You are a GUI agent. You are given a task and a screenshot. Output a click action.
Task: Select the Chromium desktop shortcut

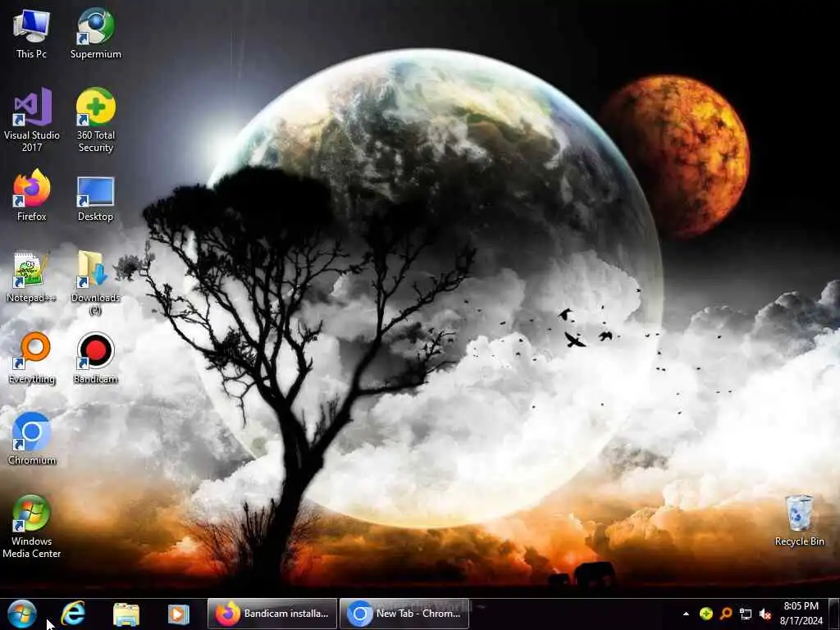coord(32,438)
